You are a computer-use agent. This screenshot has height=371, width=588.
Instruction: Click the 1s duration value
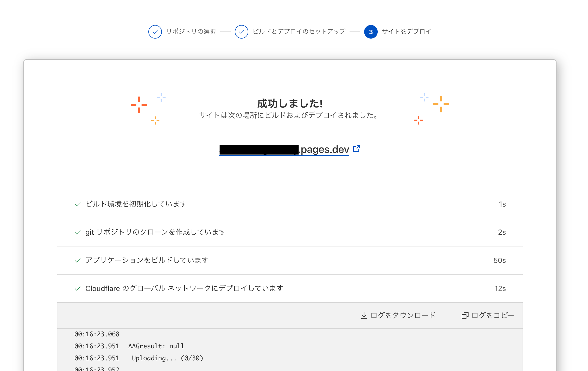point(502,204)
